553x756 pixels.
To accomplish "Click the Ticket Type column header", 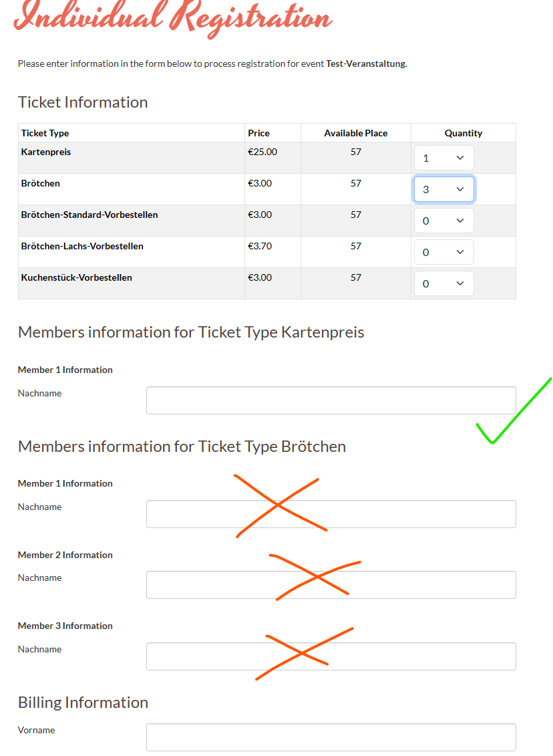I will [x=45, y=133].
